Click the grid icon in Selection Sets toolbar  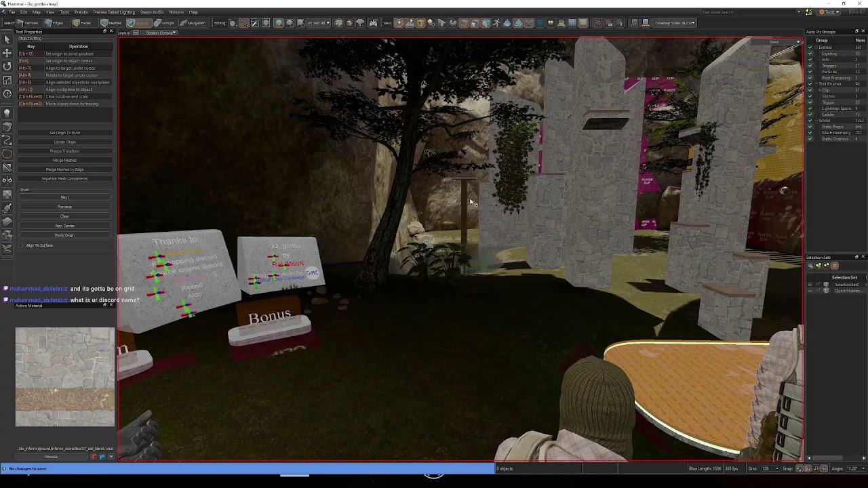[x=834, y=266]
